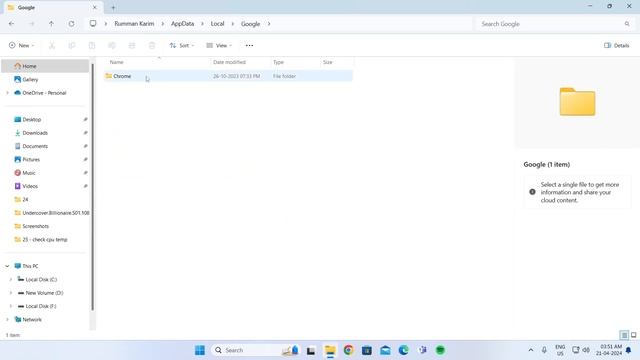Screen dimensions: 640x360
Task: Select Rumman Karim in the address breadcrumb
Action: pyautogui.click(x=134, y=24)
